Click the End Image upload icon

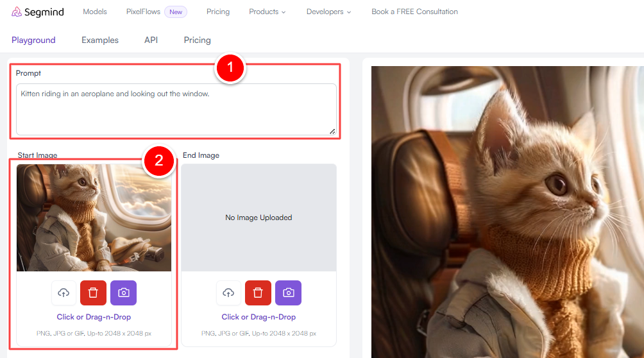pyautogui.click(x=228, y=293)
